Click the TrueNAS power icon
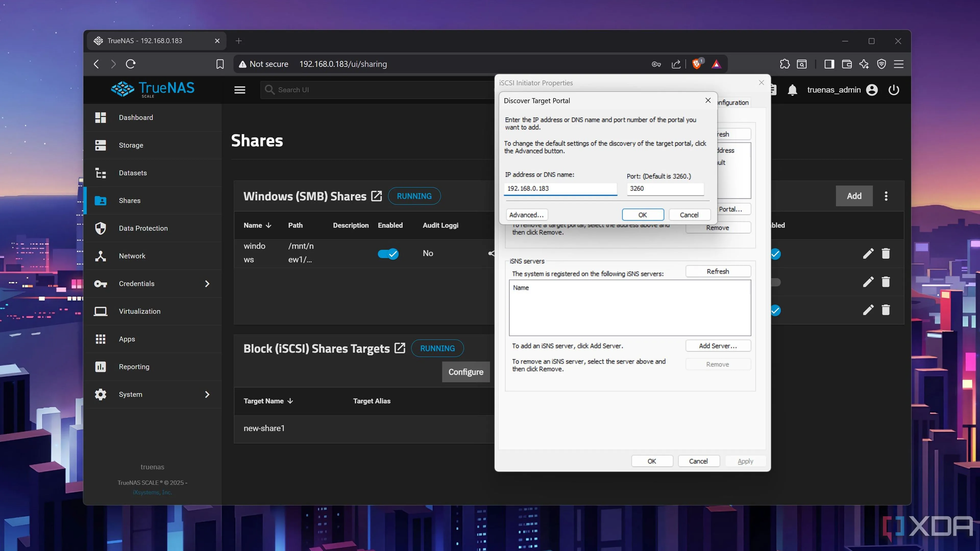This screenshot has height=551, width=980. tap(894, 90)
